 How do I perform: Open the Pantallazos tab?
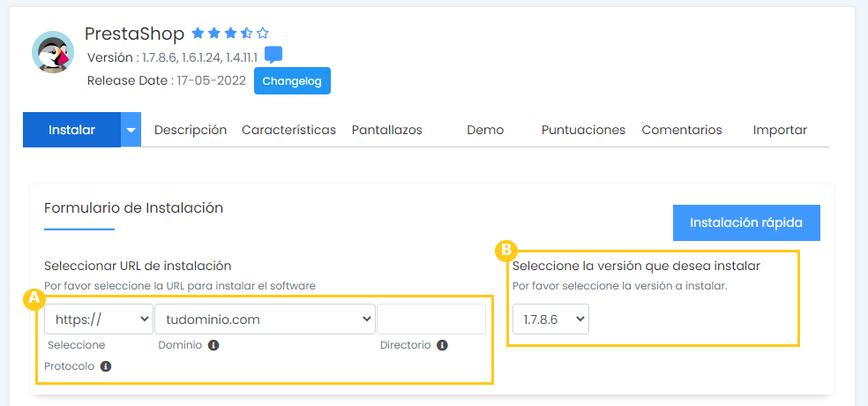[x=387, y=130]
